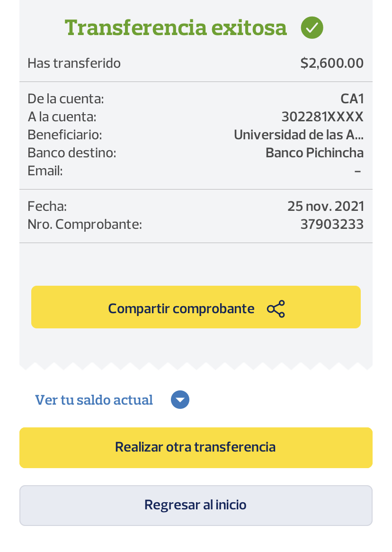
Task: Select the $2,600.00 transferred amount
Action: click(x=332, y=63)
